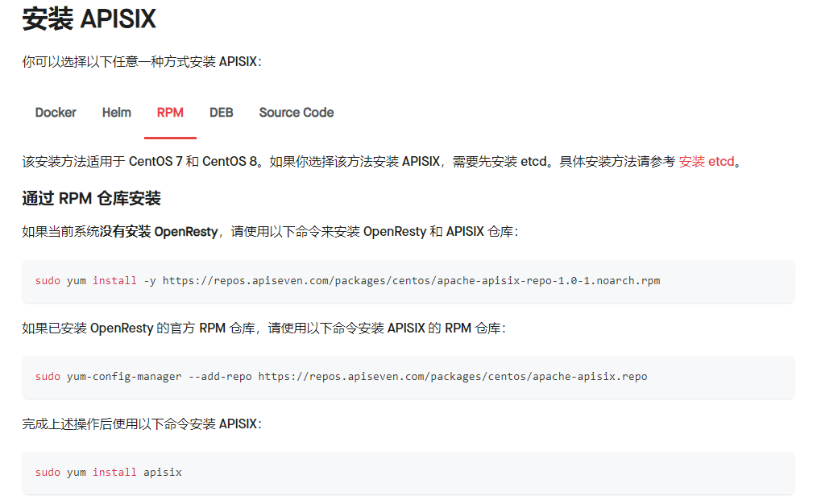The image size is (817, 504).
Task: Click the sentence 如果已安装 OpenResty 的官方 RPM 仓库
Action: tap(139, 328)
